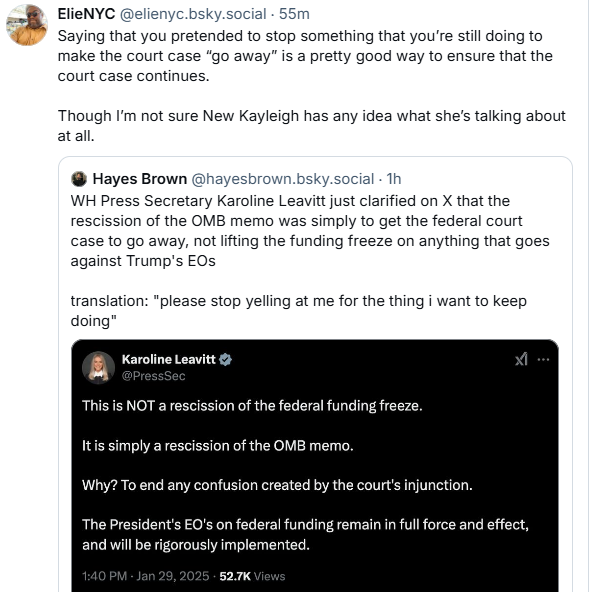Visit the @elienyc.bsky.social handle link
The width and height of the screenshot is (592, 592).
193,14
